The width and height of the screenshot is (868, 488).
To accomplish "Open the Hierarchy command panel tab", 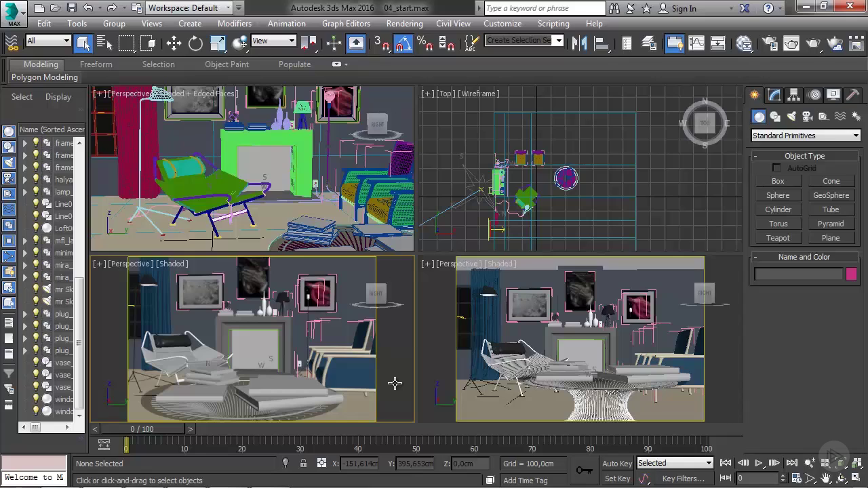I will pos(794,95).
